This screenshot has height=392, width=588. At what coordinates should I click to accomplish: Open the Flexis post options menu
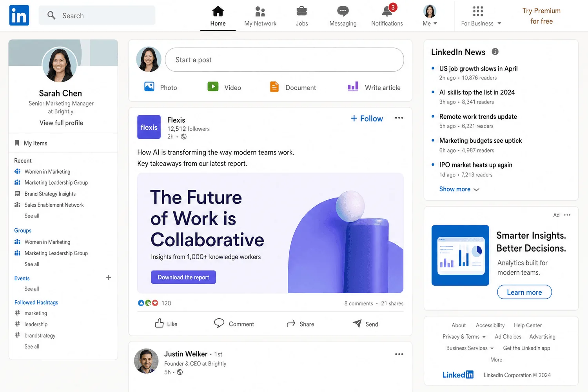point(399,118)
